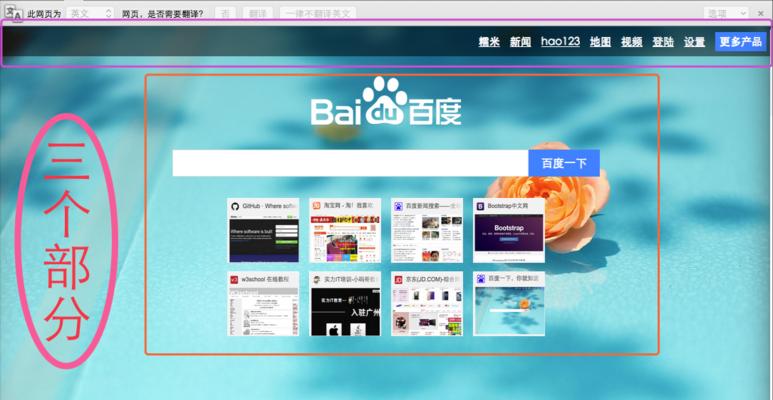Viewport: 773px width, 400px height.
Task: Click the 百度一下 search button
Action: [564, 163]
